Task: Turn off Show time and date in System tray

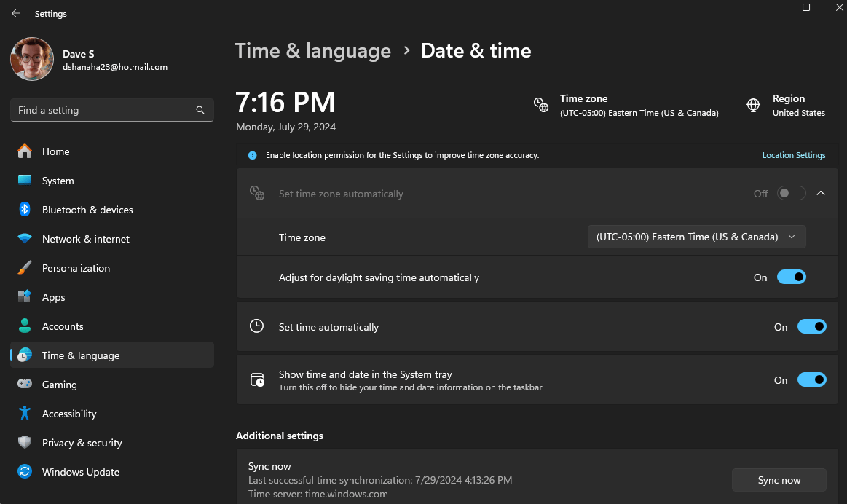Action: [812, 379]
